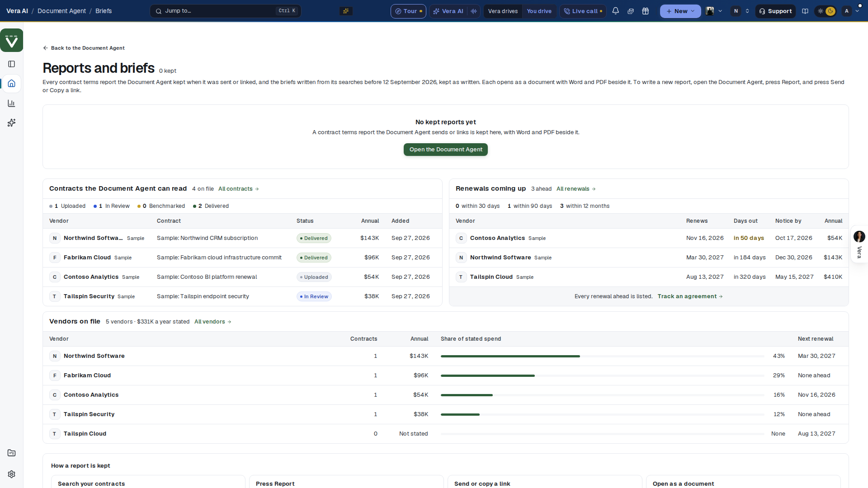Click Vera AI breadcrumb

(17, 11)
